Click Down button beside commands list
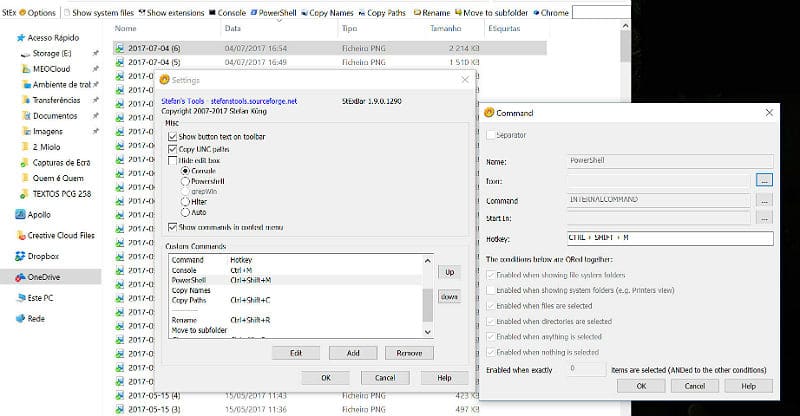This screenshot has height=416, width=800. (449, 297)
